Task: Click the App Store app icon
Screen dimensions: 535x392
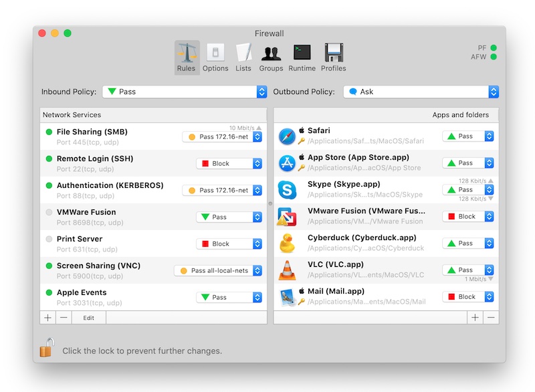Action: pos(287,163)
